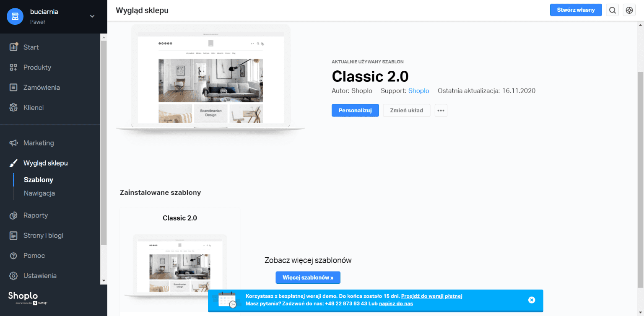Click the Aktualnie używany szablon label

[368, 62]
